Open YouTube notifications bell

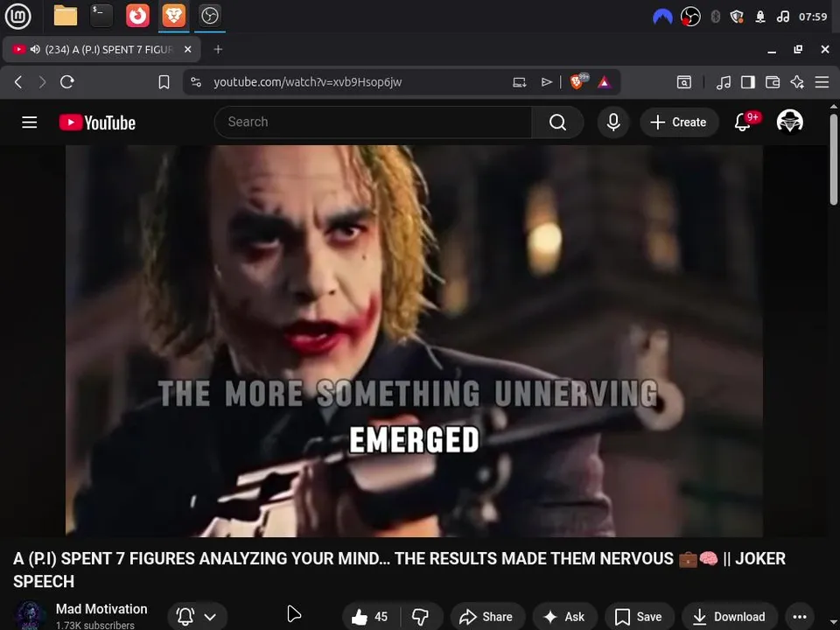743,122
